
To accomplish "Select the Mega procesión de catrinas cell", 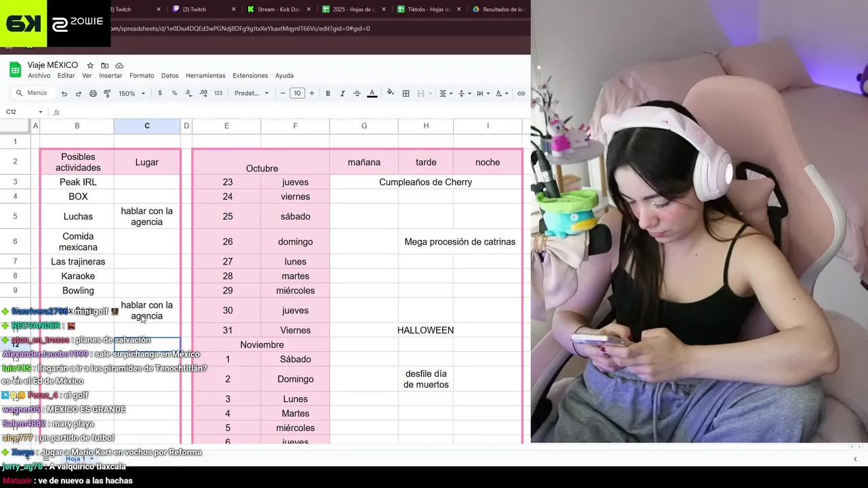I will tap(460, 241).
